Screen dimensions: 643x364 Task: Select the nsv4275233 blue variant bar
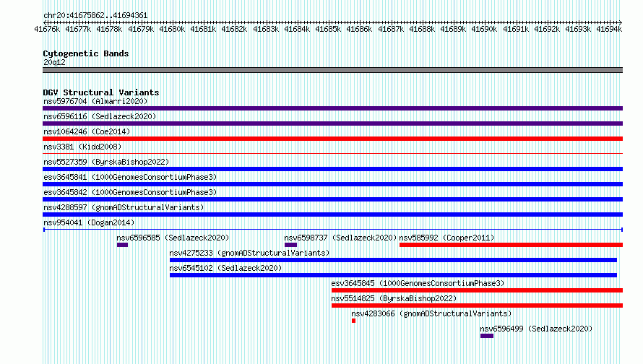(393, 260)
